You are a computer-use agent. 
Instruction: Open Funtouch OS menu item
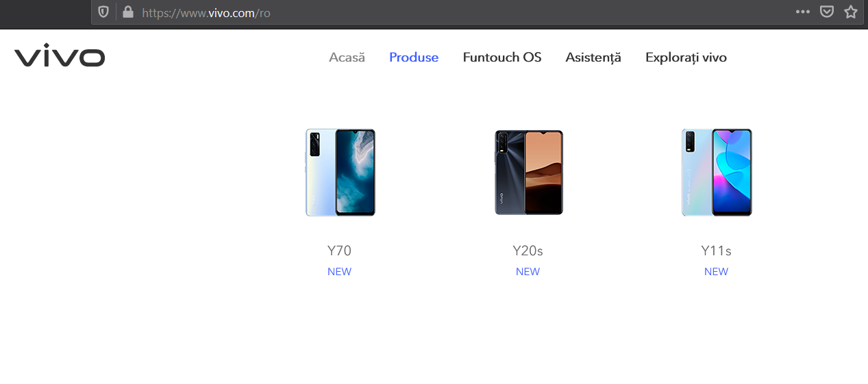502,57
